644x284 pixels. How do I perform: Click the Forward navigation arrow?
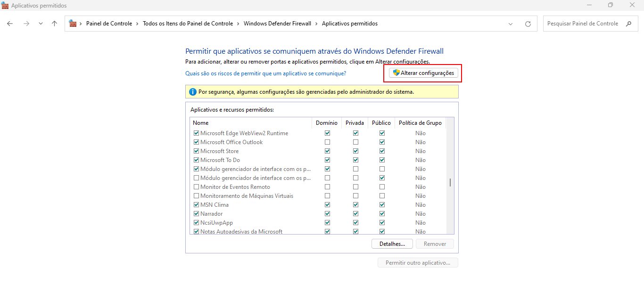(x=26, y=24)
